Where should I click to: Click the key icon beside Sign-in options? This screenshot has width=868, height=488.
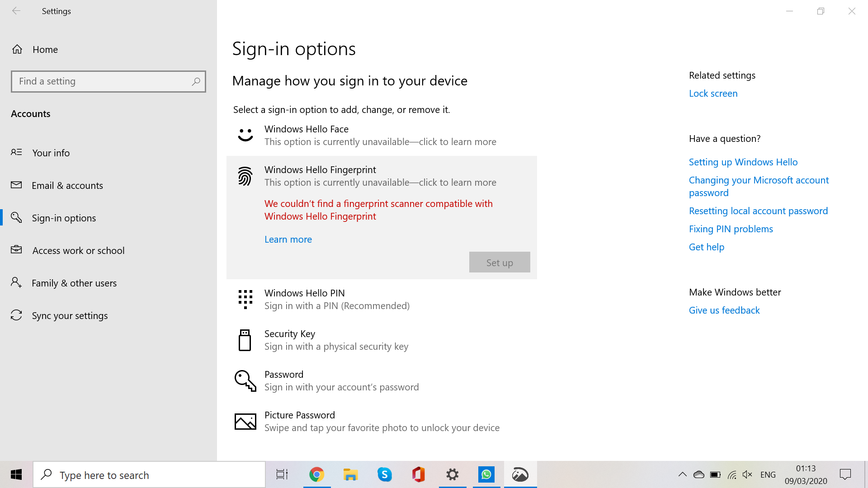pos(16,217)
